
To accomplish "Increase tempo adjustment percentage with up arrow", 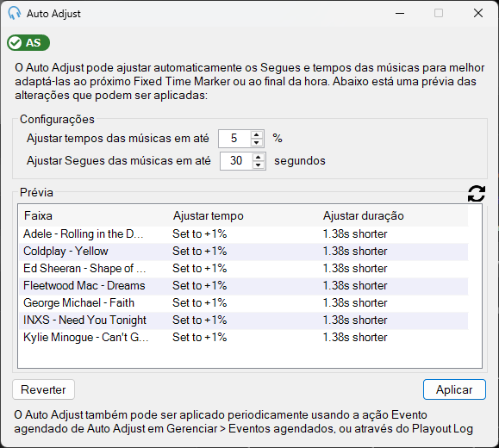I will point(257,134).
